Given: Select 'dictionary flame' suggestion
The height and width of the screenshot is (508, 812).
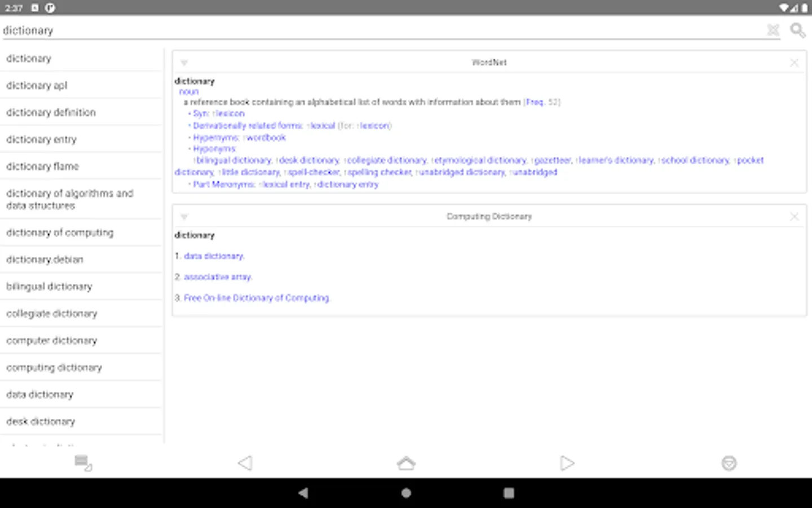Looking at the screenshot, I should tap(81, 167).
